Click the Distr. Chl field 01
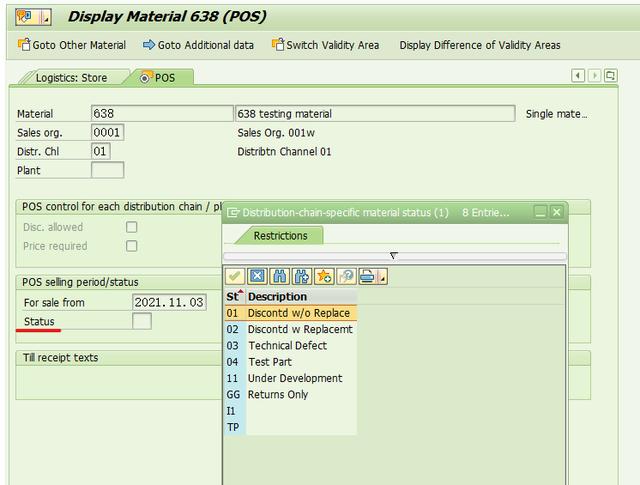 (x=100, y=151)
